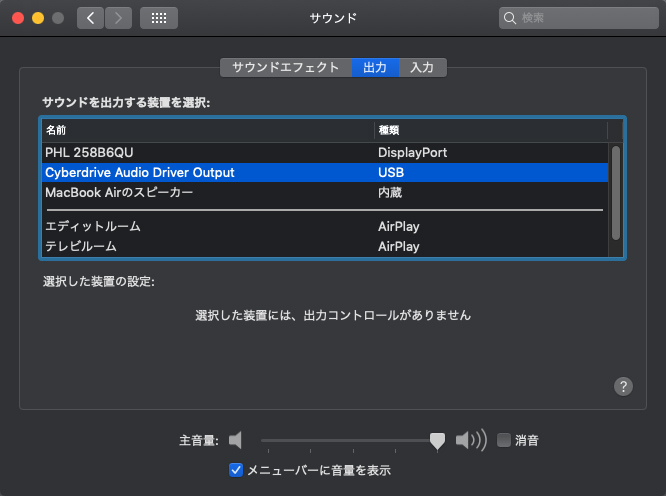The height and width of the screenshot is (496, 666).
Task: Toggle the 消音 mute checkbox
Action: point(504,440)
